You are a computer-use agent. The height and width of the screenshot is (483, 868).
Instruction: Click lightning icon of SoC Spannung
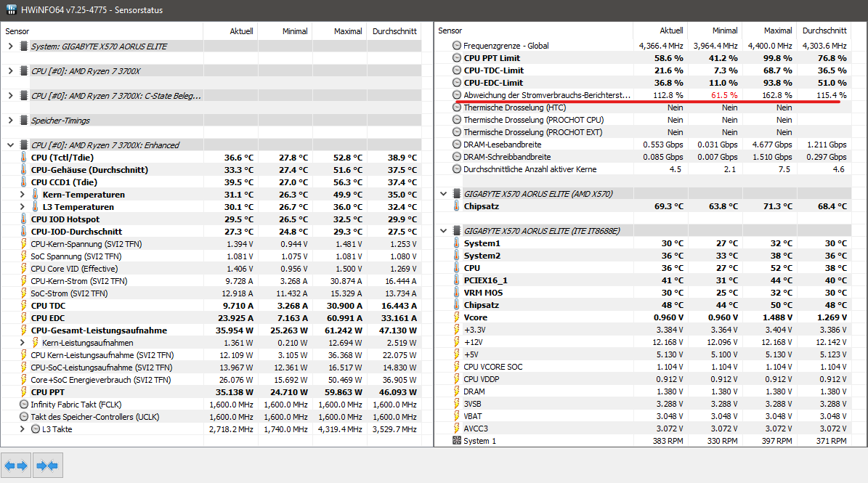pos(24,256)
